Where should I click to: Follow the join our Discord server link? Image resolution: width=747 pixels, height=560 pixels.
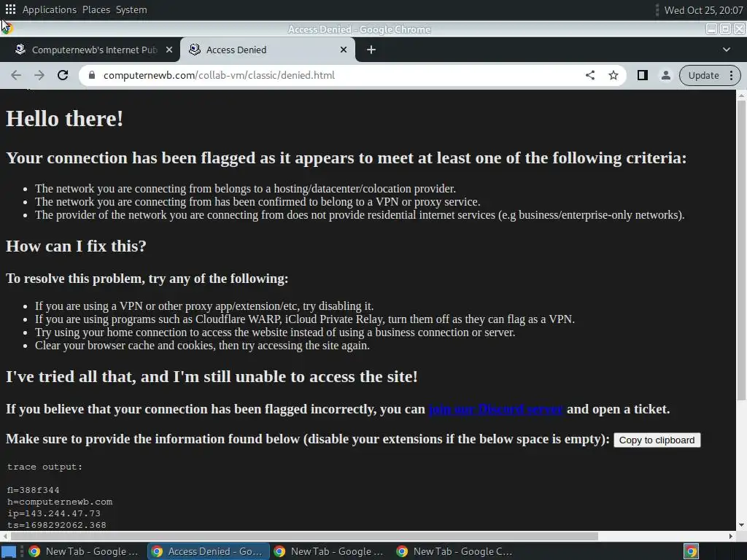[x=495, y=409]
